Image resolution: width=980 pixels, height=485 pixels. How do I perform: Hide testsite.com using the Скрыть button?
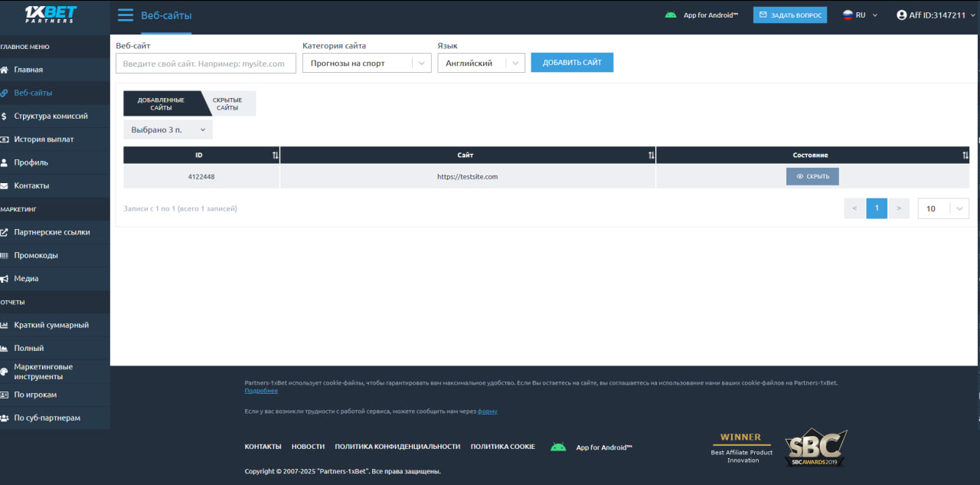coord(812,176)
